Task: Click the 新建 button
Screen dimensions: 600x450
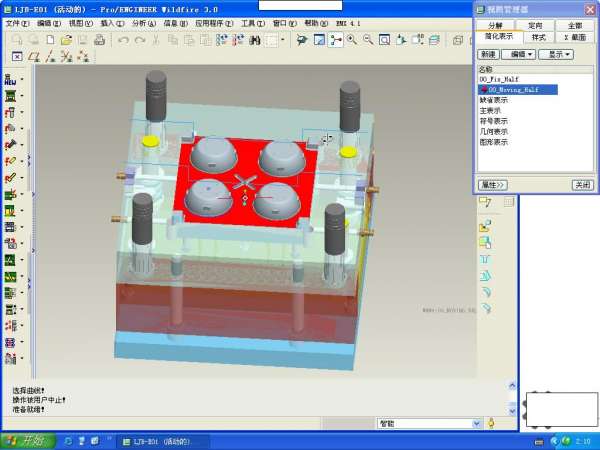Action: click(488, 54)
